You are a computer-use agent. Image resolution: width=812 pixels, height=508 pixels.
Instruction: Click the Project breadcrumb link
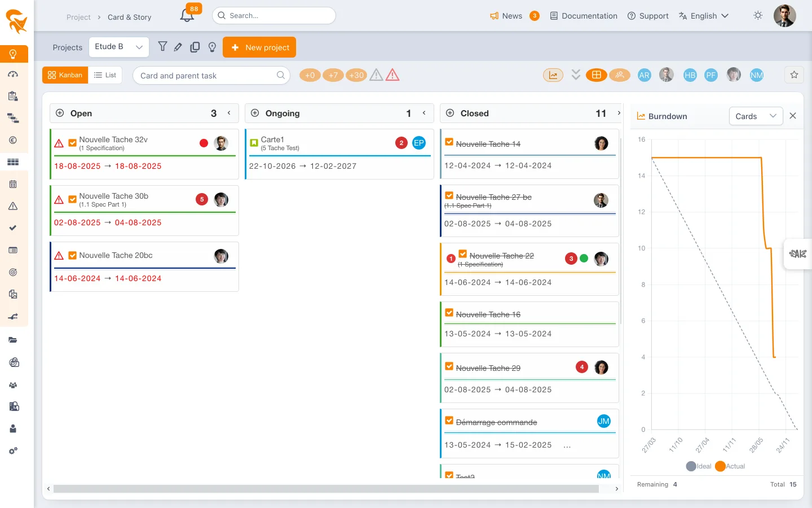(x=78, y=17)
